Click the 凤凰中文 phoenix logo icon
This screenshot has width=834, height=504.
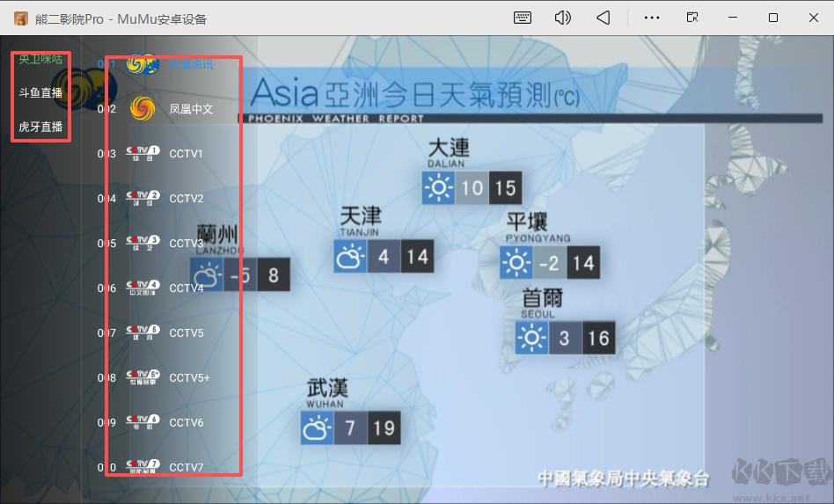[x=142, y=109]
